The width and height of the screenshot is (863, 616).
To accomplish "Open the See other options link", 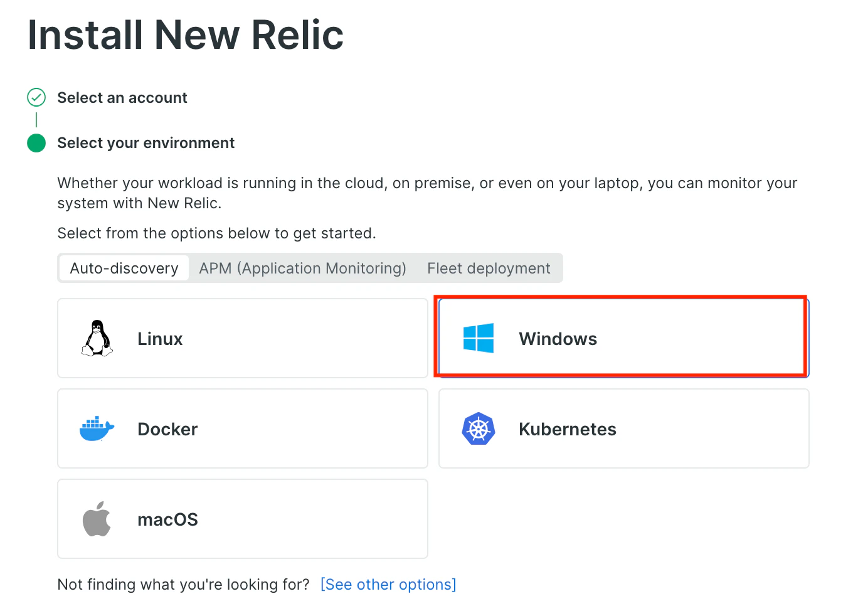I will coord(388,584).
